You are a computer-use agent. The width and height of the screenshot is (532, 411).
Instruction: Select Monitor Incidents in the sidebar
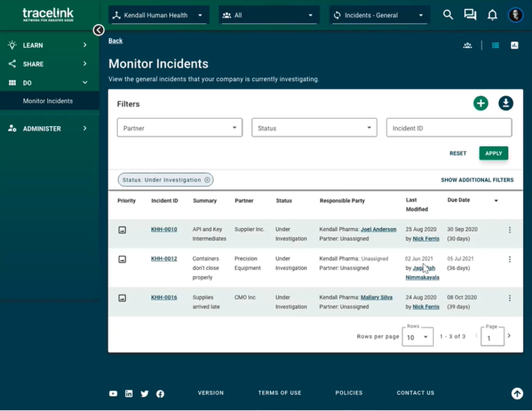coord(48,101)
